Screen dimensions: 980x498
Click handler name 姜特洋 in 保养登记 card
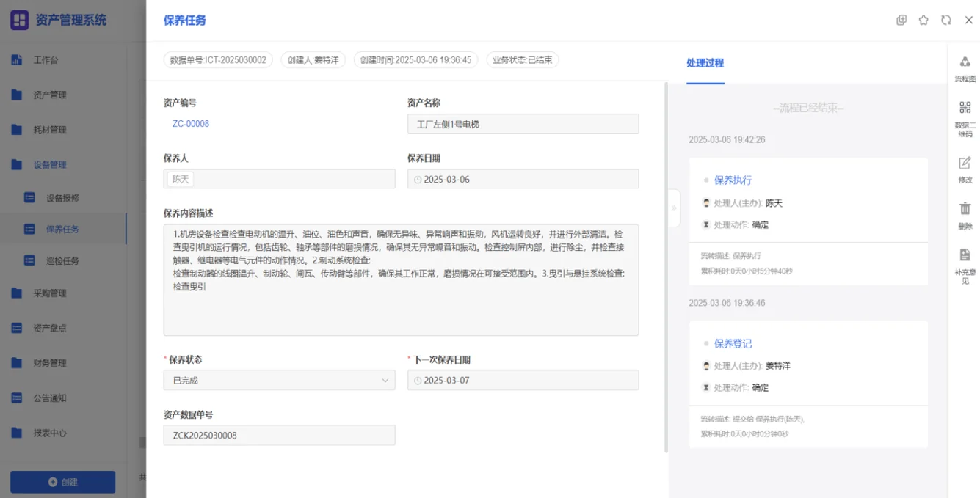(777, 365)
